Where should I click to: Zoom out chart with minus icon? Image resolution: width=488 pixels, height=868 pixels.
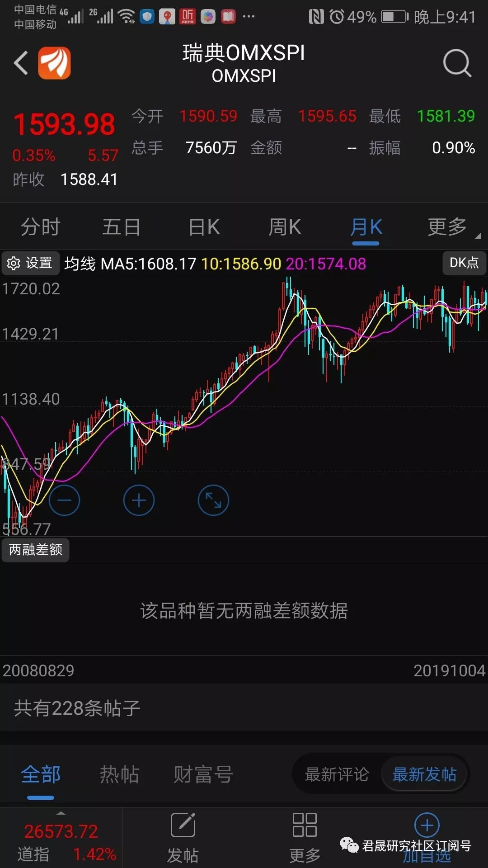click(x=64, y=500)
